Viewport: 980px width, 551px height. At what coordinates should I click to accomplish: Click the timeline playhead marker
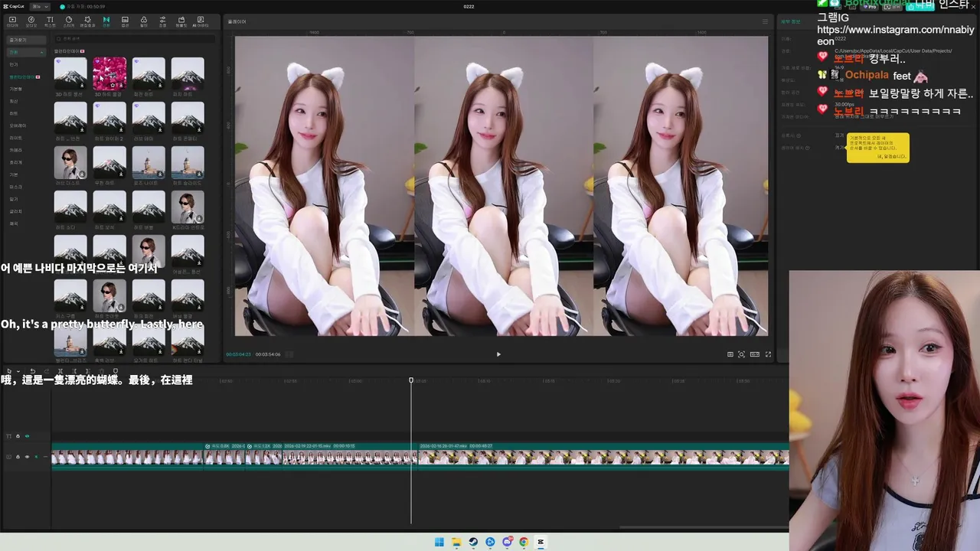point(411,380)
